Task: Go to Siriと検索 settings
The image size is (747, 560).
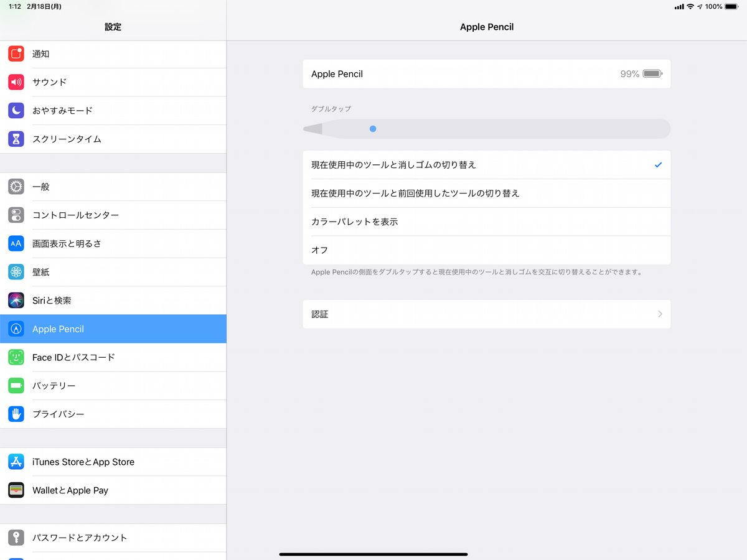Action: (x=113, y=301)
